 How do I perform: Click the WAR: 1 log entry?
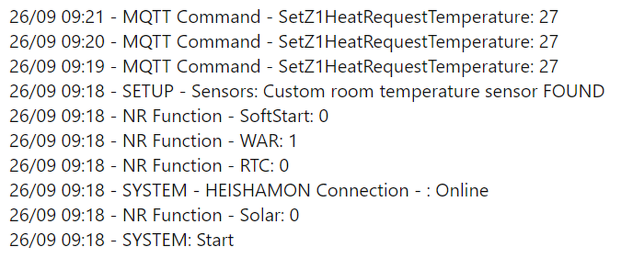[x=268, y=141]
